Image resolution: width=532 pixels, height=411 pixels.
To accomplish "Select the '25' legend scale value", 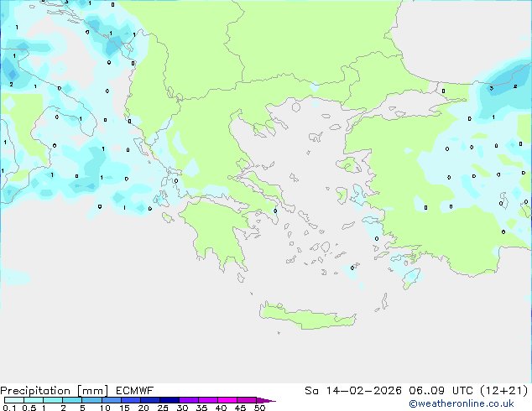I will pos(163,408).
